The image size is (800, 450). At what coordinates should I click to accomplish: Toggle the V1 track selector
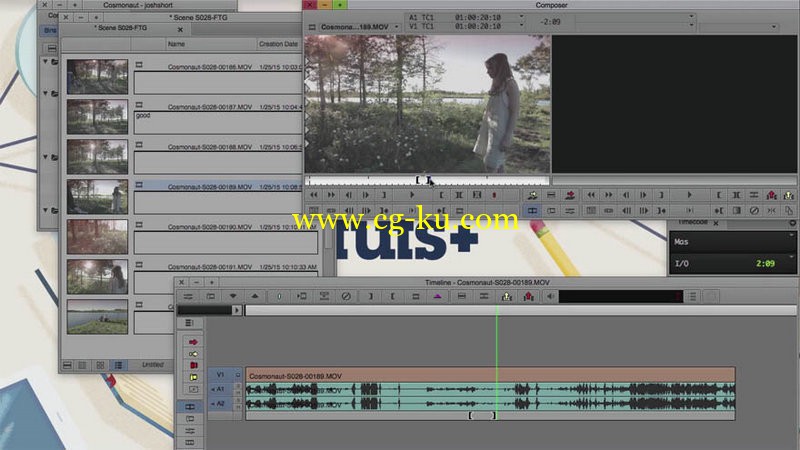point(220,374)
